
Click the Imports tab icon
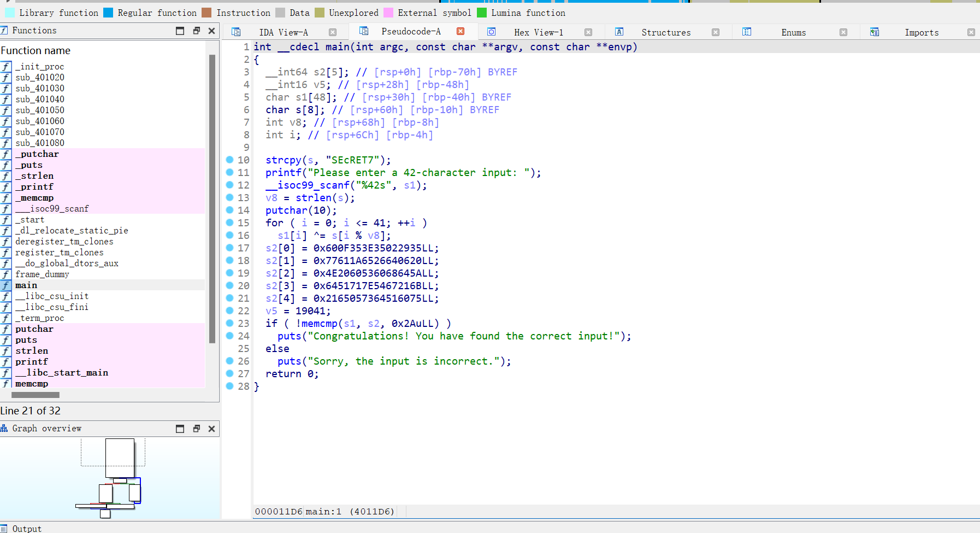click(874, 32)
